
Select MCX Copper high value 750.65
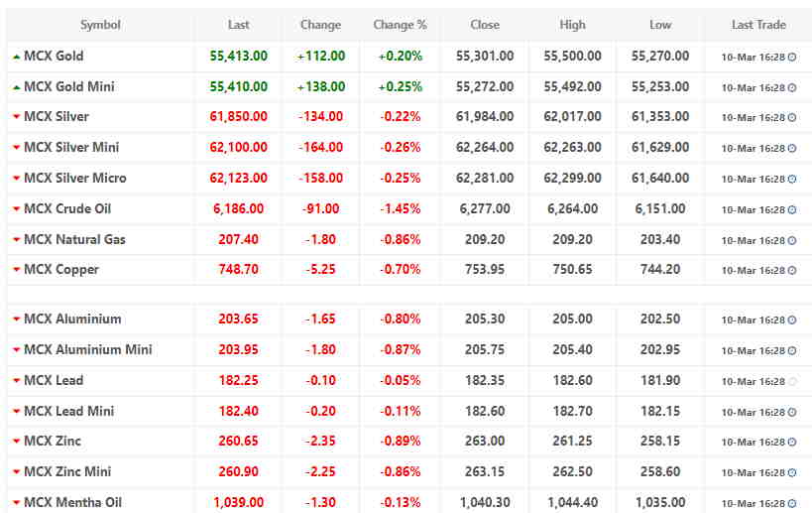[572, 270]
